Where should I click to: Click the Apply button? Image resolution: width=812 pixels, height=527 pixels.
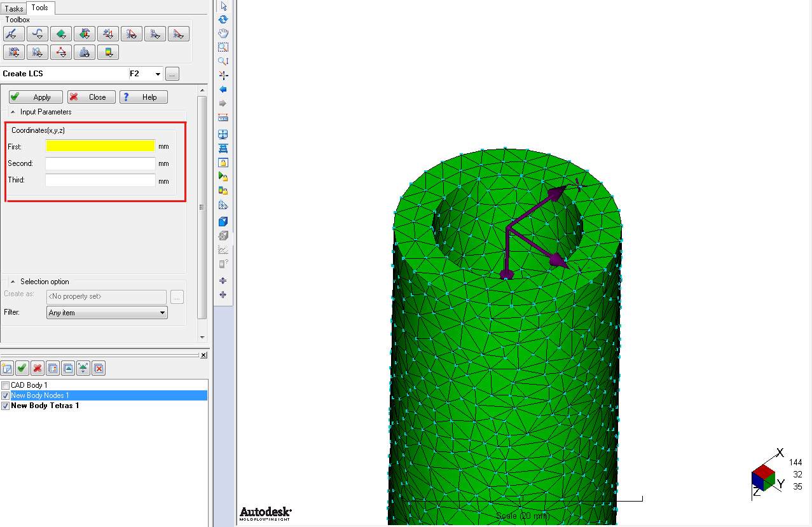pyautogui.click(x=35, y=97)
